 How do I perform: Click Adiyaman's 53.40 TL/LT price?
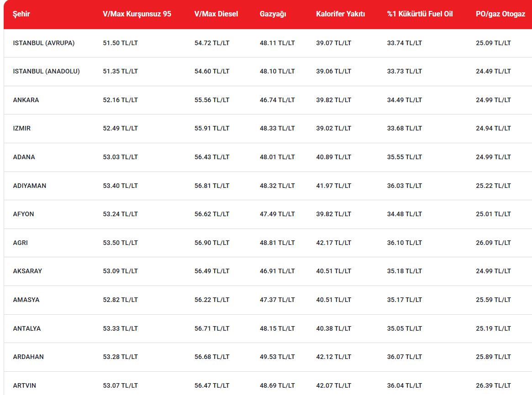coord(121,186)
